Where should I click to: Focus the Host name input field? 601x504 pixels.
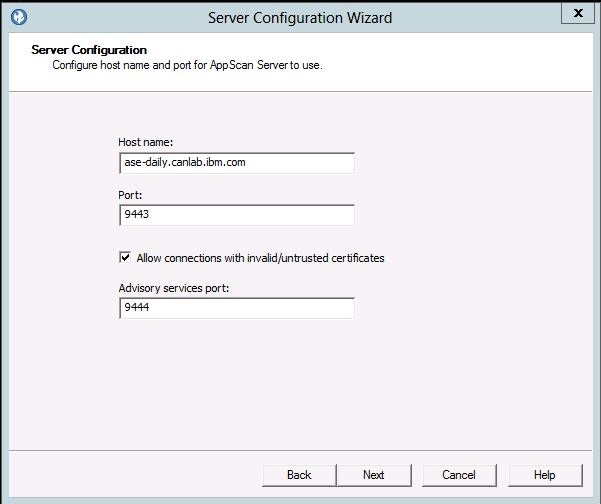[235, 162]
